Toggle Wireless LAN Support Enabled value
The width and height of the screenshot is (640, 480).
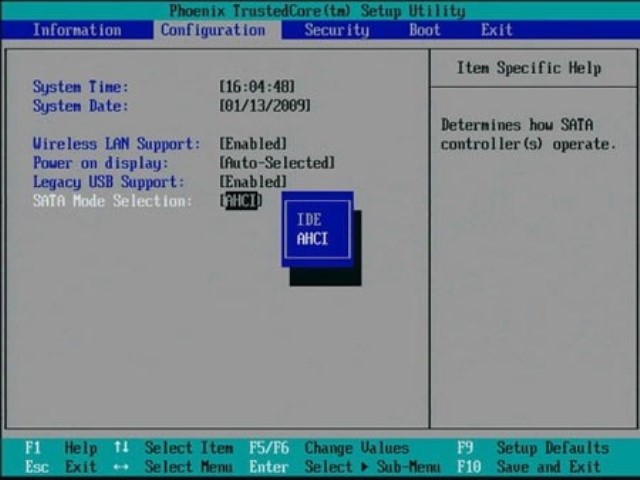253,144
